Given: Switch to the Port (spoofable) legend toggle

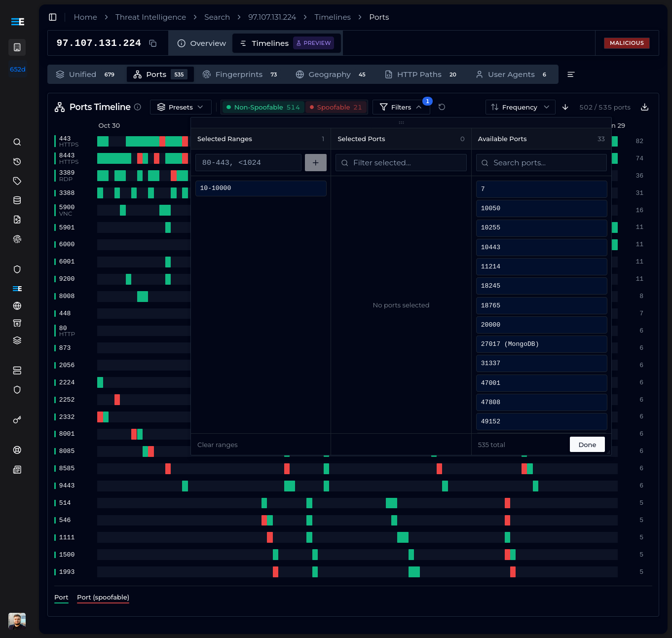Looking at the screenshot, I should (x=103, y=597).
